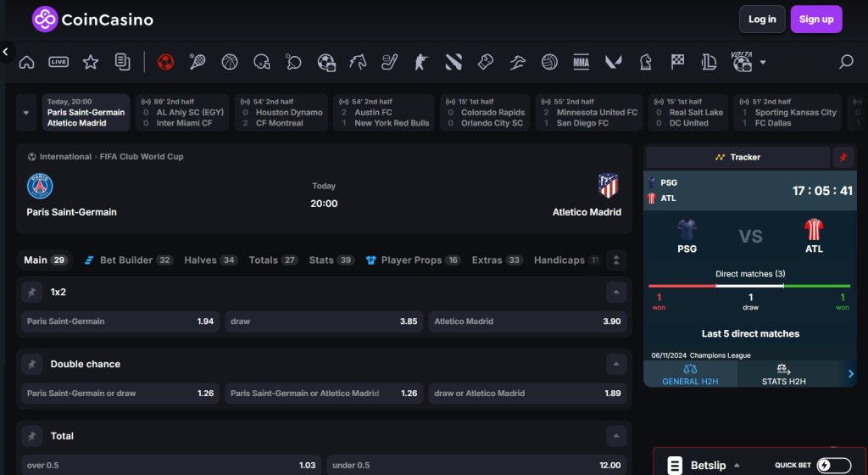This screenshot has width=868, height=475.
Task: Select the Motorsport checkered flag icon
Action: 677,62
